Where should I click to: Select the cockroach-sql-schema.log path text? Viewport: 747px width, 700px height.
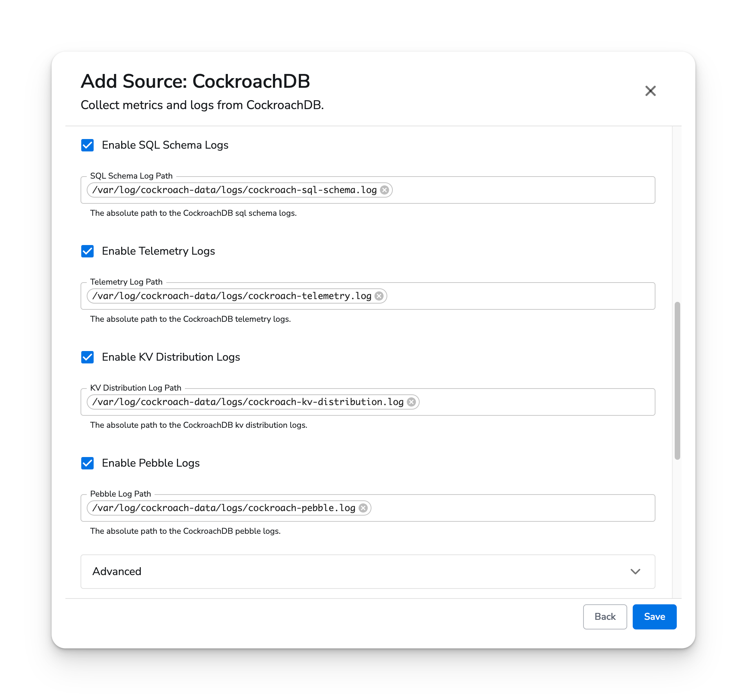pos(234,190)
